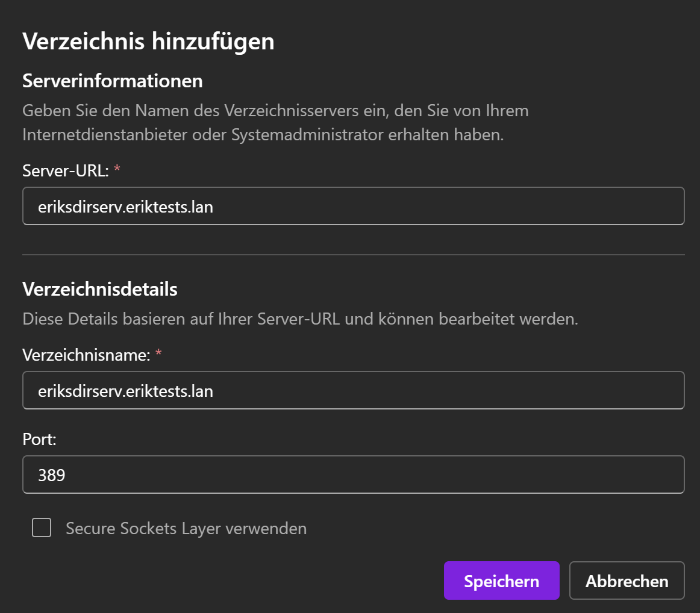This screenshot has height=613, width=700.
Task: Cancel the dialog with Abbrechen
Action: (627, 580)
